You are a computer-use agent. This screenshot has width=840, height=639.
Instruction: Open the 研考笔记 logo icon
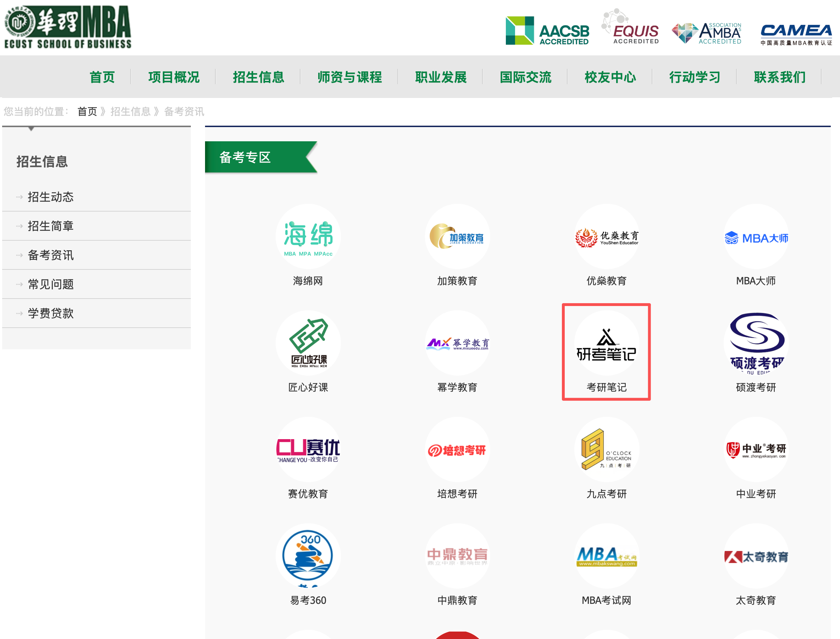click(x=607, y=343)
